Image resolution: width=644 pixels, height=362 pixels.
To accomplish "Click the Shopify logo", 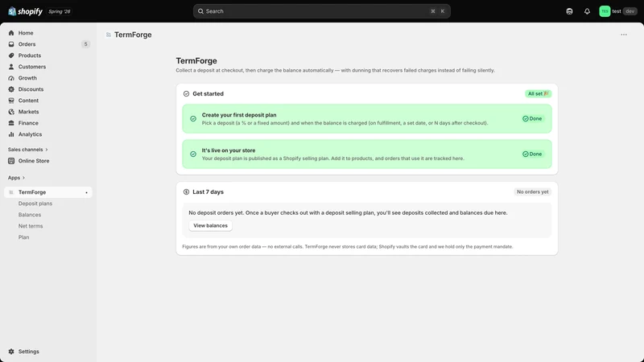I will pyautogui.click(x=26, y=11).
